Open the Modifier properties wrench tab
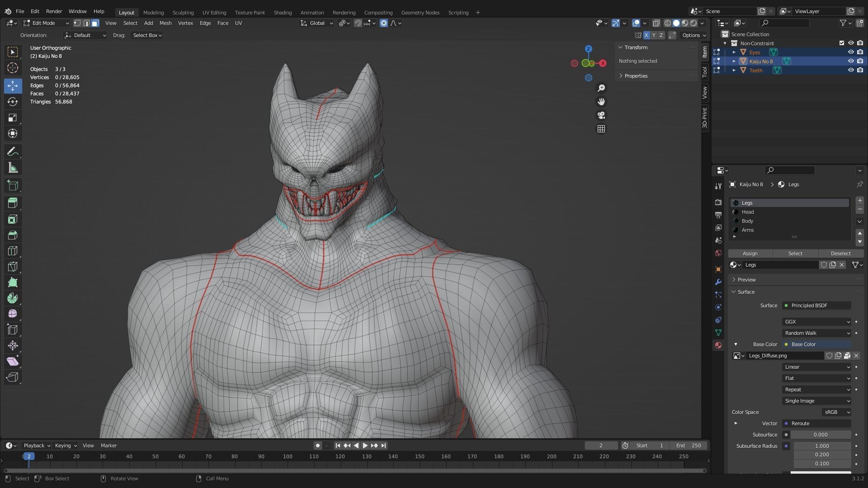 tap(718, 282)
